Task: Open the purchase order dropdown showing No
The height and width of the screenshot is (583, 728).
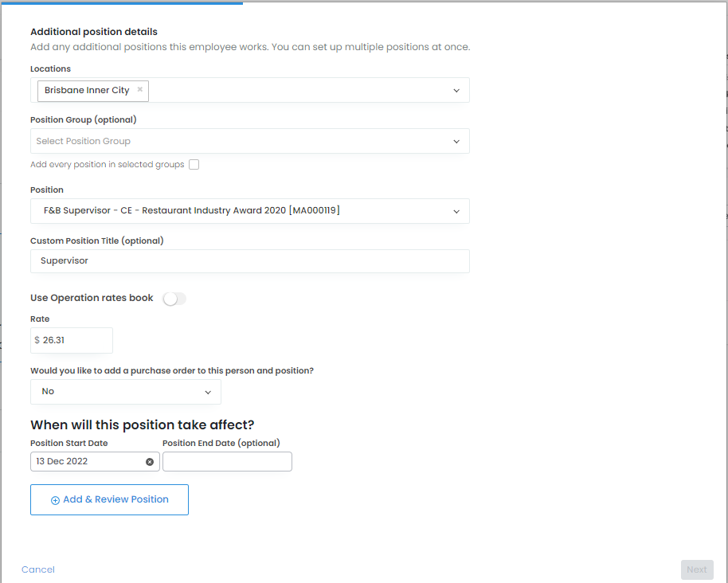Action: 126,392
